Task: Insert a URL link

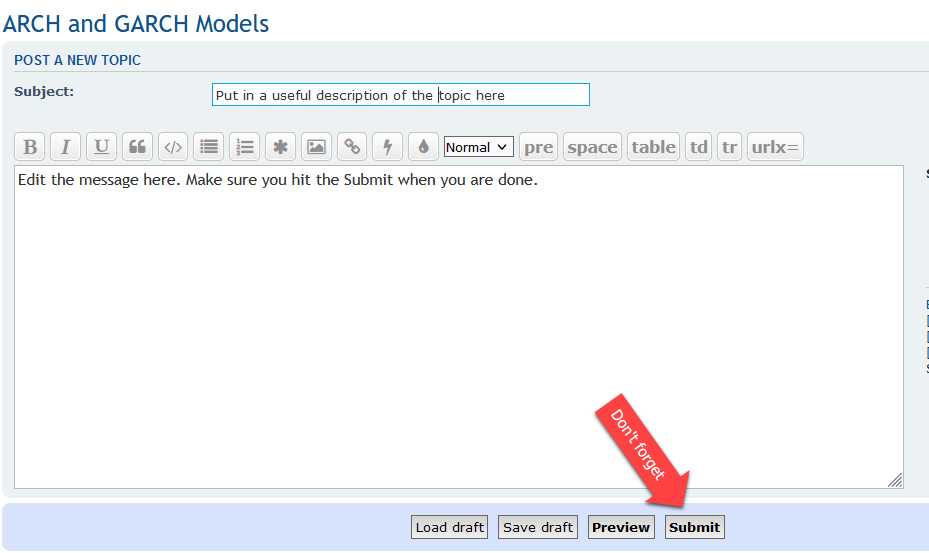Action: click(352, 147)
